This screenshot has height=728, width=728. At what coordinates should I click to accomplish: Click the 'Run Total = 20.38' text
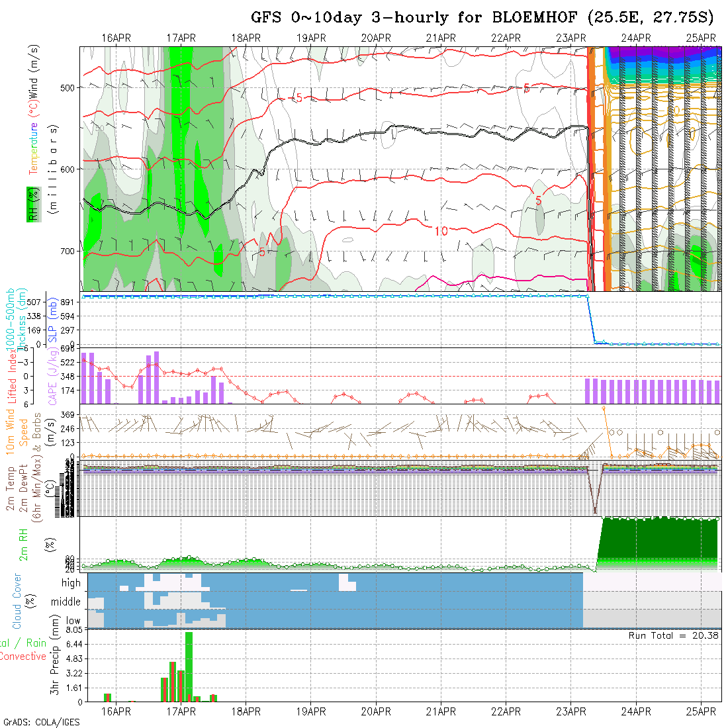[673, 635]
